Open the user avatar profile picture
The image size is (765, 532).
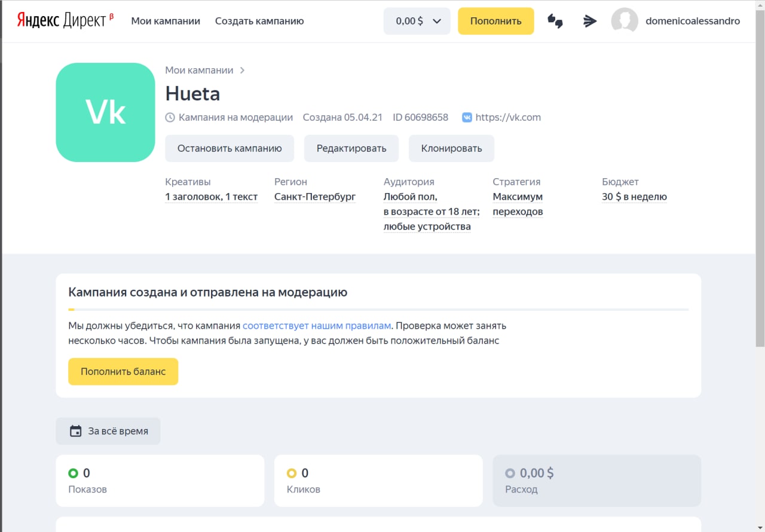tap(625, 21)
